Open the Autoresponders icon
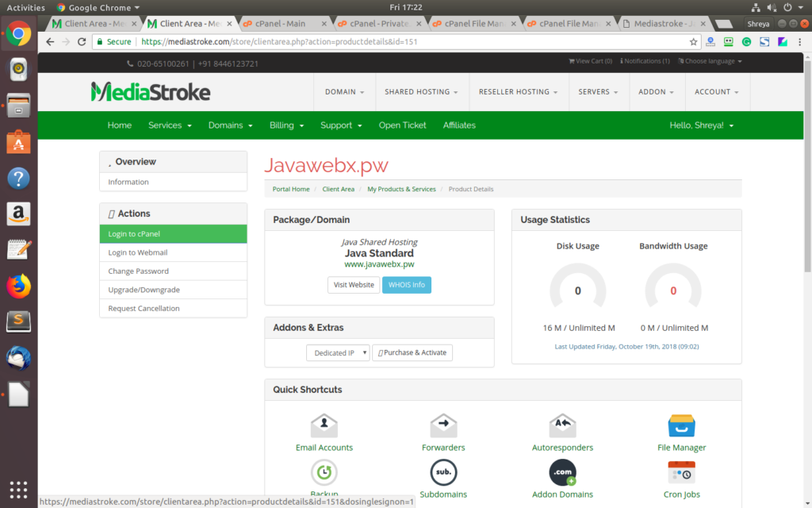 click(x=562, y=426)
